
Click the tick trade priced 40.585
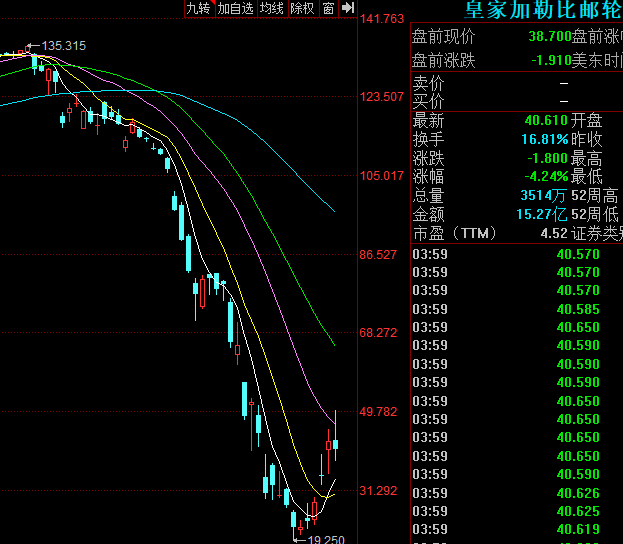[x=578, y=309]
